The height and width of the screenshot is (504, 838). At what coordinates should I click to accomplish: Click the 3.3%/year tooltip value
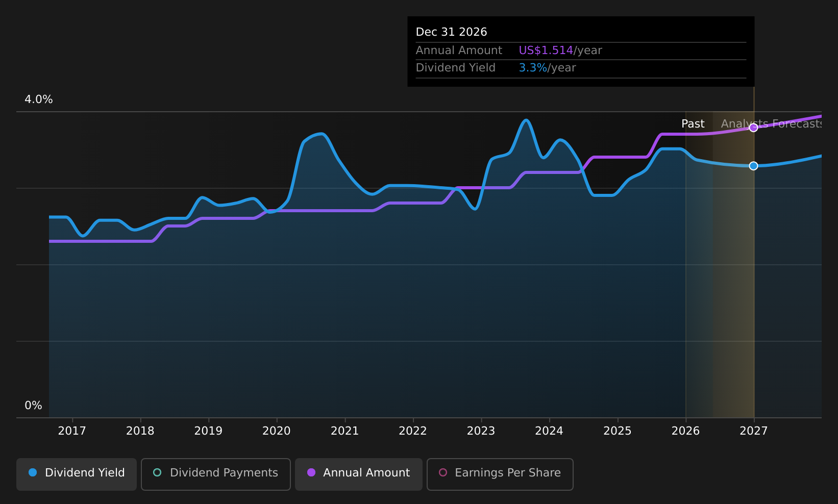point(547,68)
